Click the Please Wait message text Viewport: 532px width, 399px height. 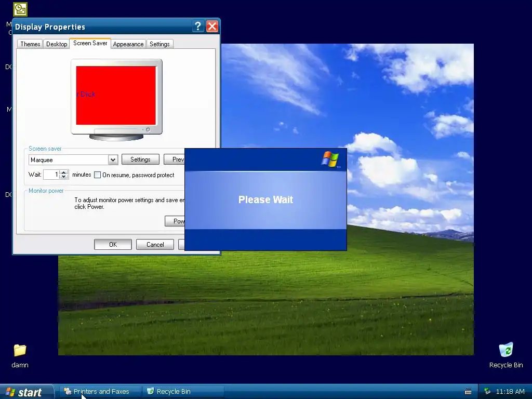(x=265, y=199)
